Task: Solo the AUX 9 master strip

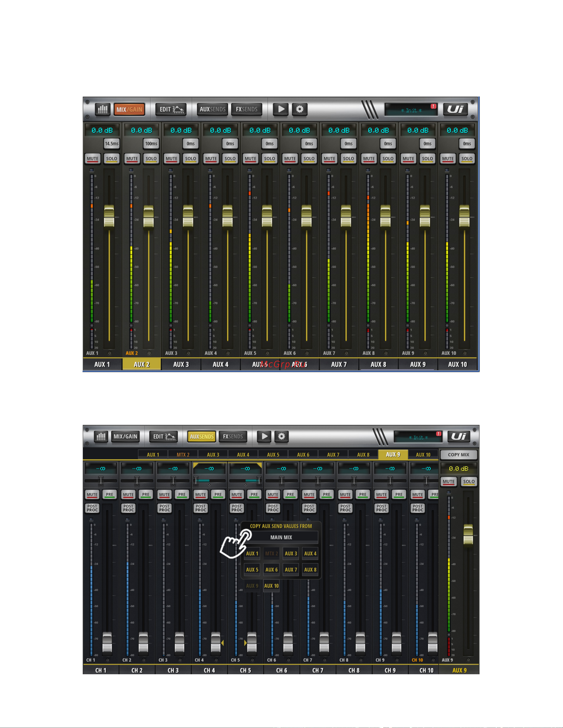Action: pos(469,482)
